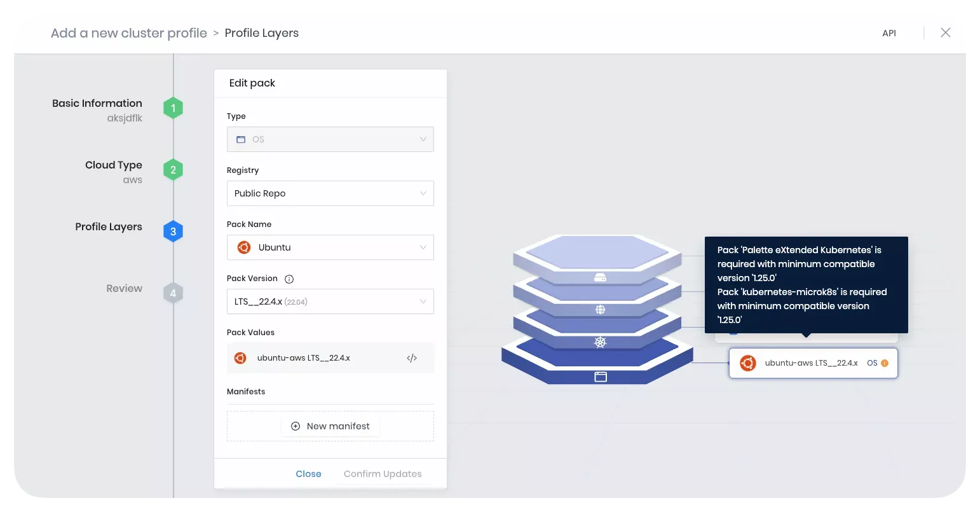
Task: Click the Pack Version info icon
Action: pos(289,278)
